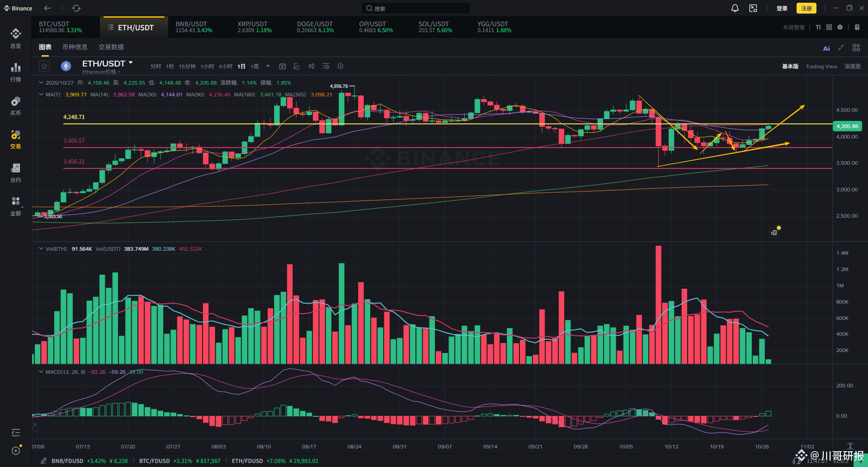Open 全部 all apps in sidebar
This screenshot has height=467, width=868.
16,206
